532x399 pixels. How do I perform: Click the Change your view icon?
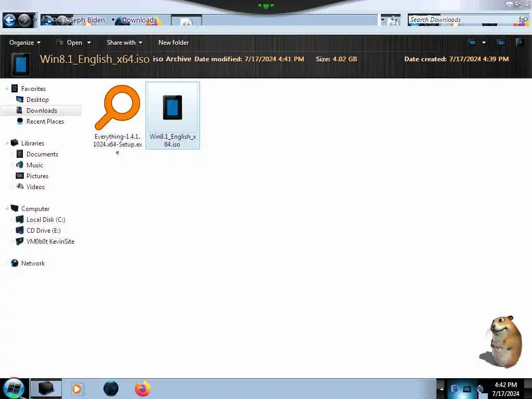tap(472, 43)
